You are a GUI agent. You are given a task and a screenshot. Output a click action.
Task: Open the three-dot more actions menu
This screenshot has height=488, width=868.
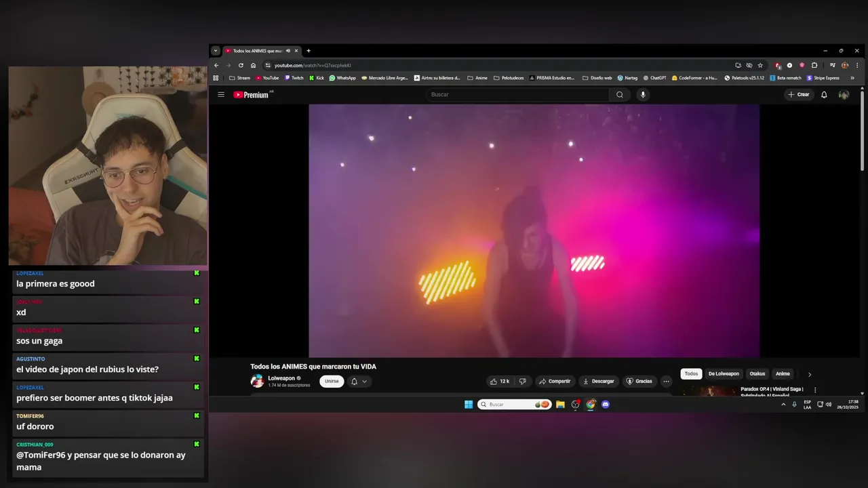coord(666,381)
